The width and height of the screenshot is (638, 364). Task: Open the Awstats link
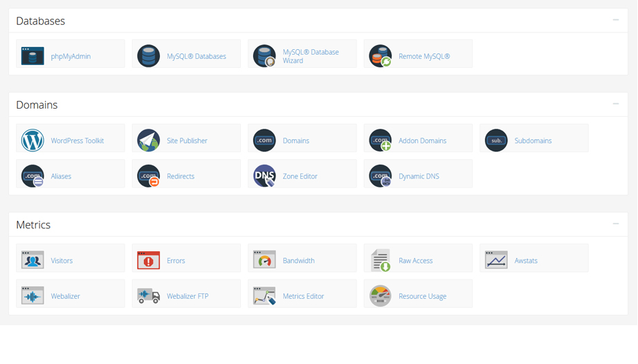(526, 261)
